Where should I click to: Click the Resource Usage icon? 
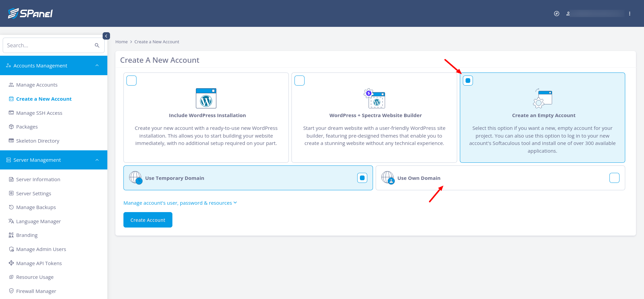[11, 277]
